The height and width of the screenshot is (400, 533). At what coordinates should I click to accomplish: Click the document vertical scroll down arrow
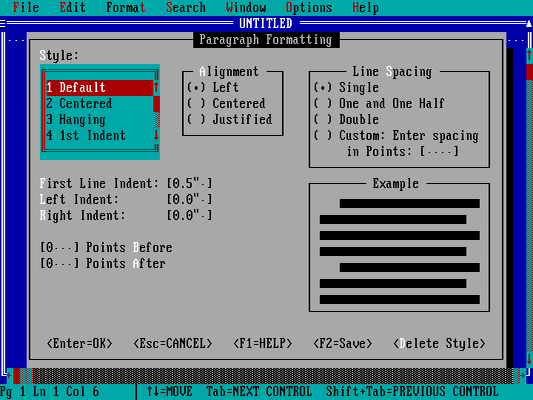coord(529,359)
